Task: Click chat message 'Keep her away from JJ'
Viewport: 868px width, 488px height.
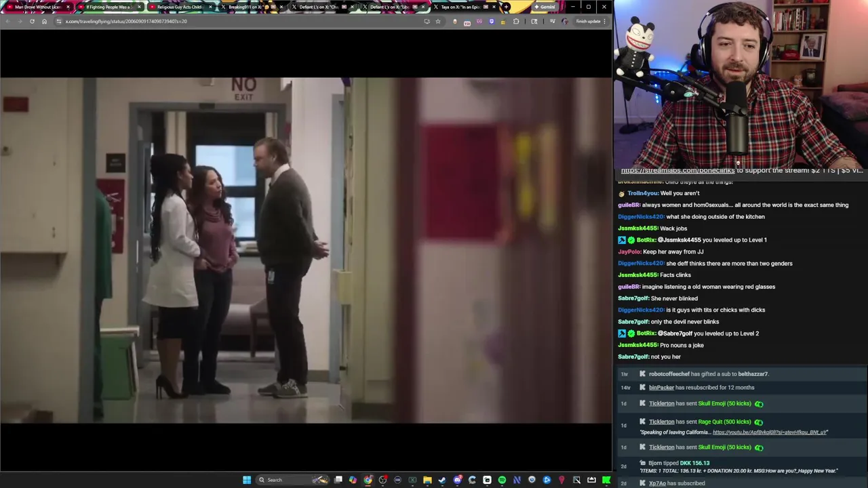Action: [673, 251]
